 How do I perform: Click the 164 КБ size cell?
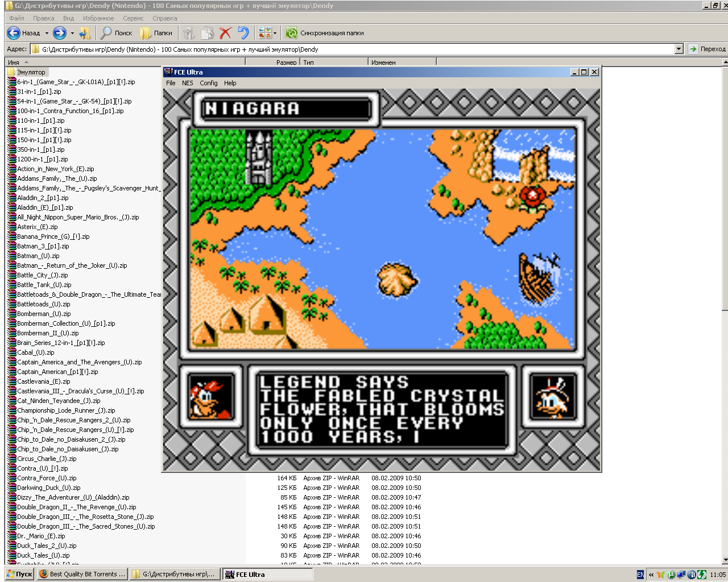(287, 478)
